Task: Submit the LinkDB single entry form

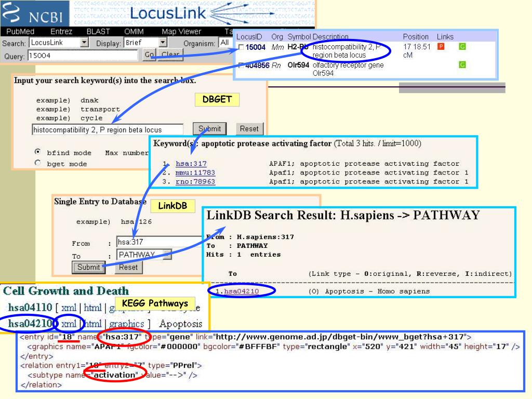Action: click(88, 267)
